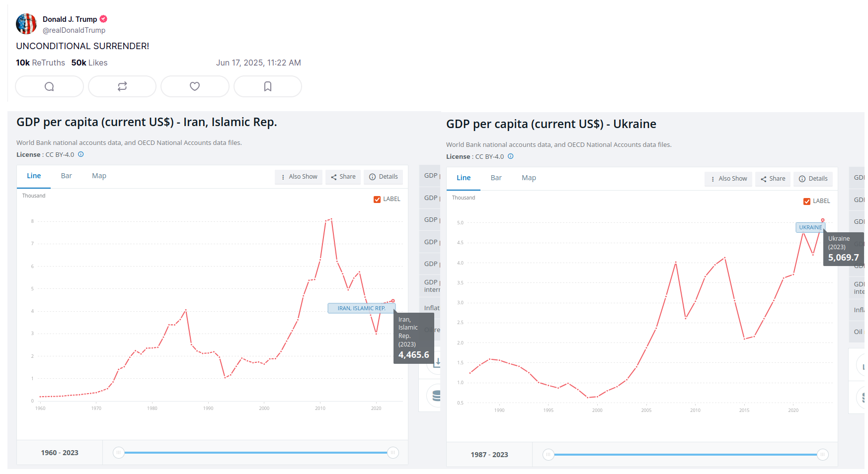This screenshot has width=868, height=474.
Task: Click Ukraine chart license info icon
Action: coord(511,156)
